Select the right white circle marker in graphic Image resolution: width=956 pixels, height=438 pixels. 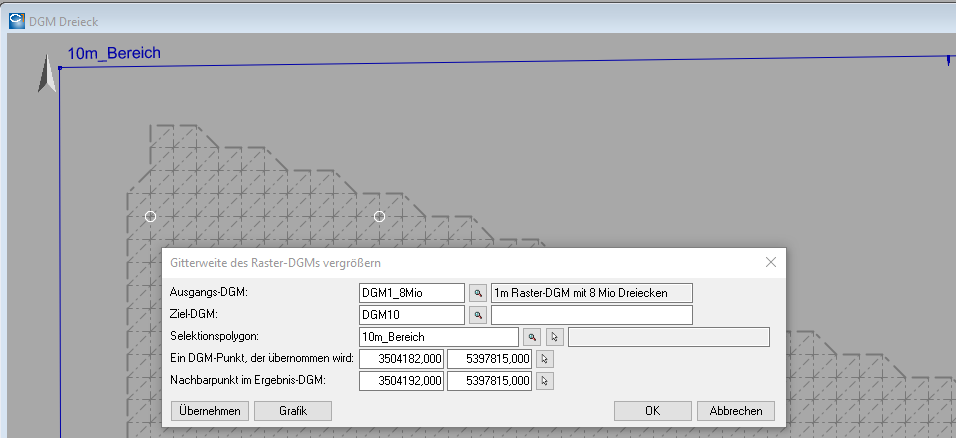(379, 217)
